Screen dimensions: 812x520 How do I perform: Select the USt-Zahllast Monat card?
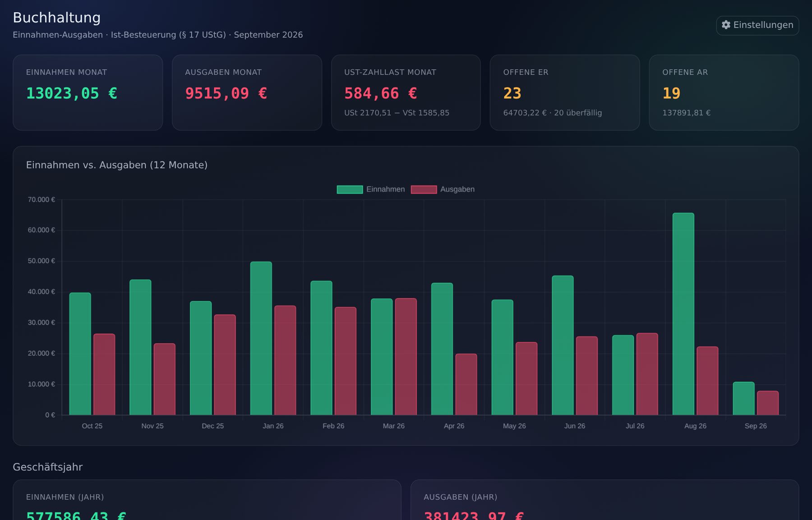[406, 92]
